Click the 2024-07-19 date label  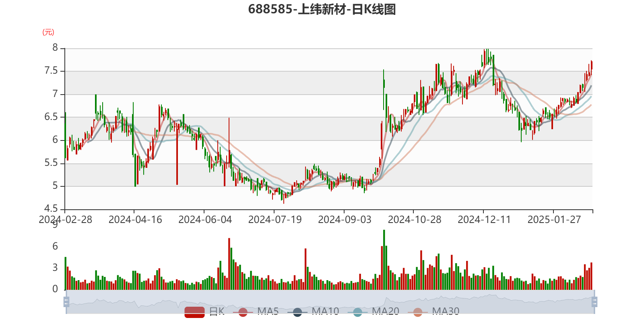(275, 220)
